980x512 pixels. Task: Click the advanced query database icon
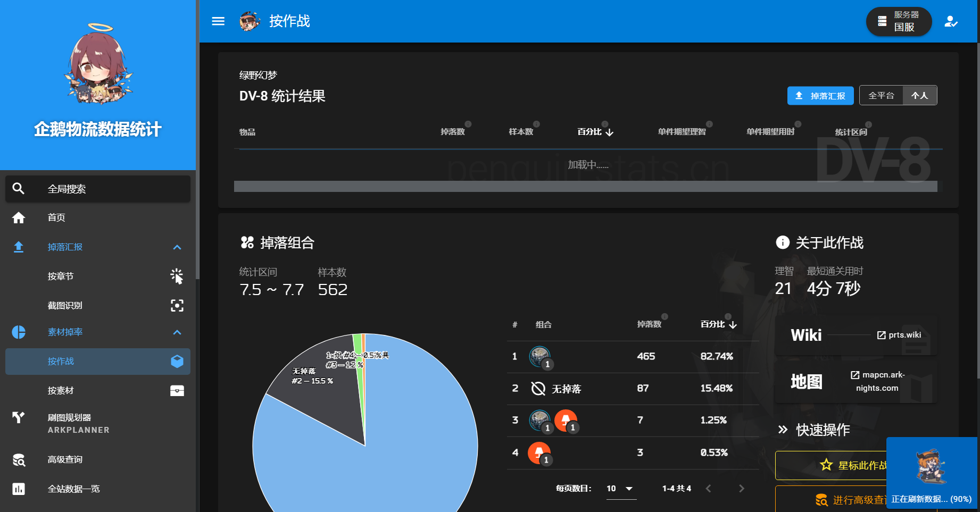pos(19,460)
